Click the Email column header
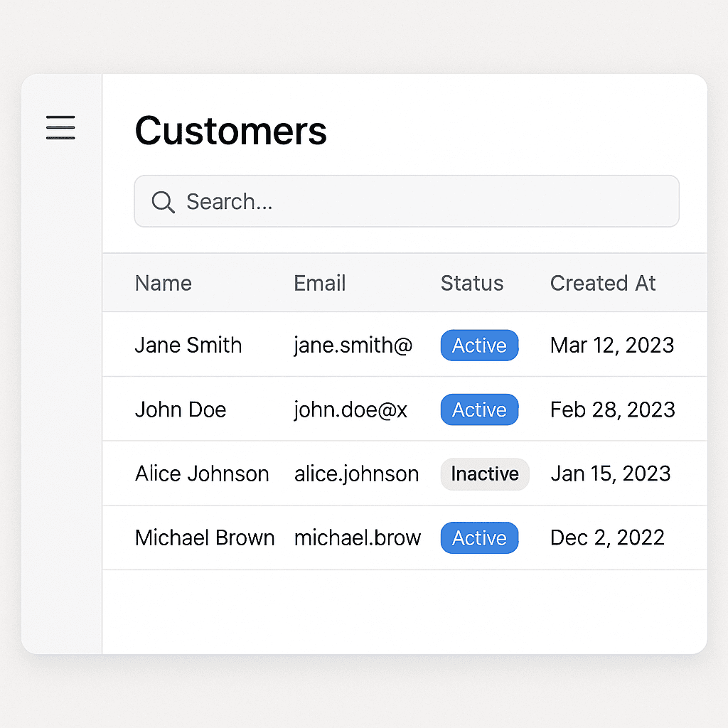Viewport: 728px width, 728px height. pyautogui.click(x=319, y=283)
